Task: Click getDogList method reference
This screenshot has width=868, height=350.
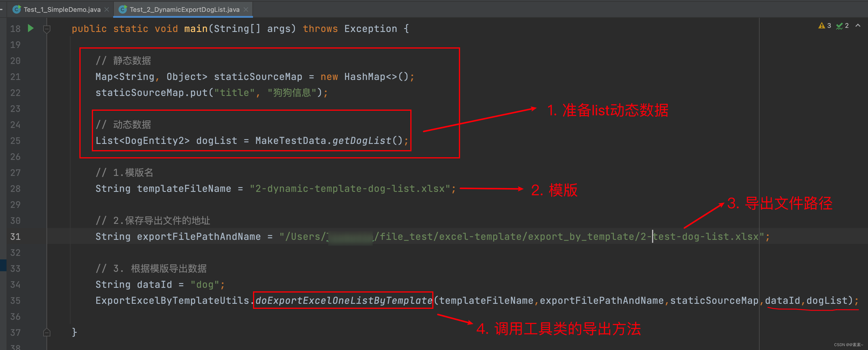Action: (362, 141)
